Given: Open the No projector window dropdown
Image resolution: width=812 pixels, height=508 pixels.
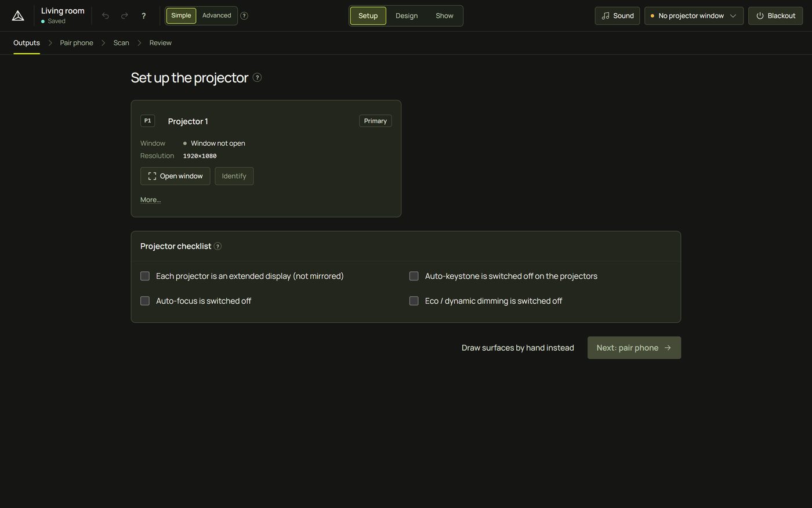Looking at the screenshot, I should tap(694, 16).
